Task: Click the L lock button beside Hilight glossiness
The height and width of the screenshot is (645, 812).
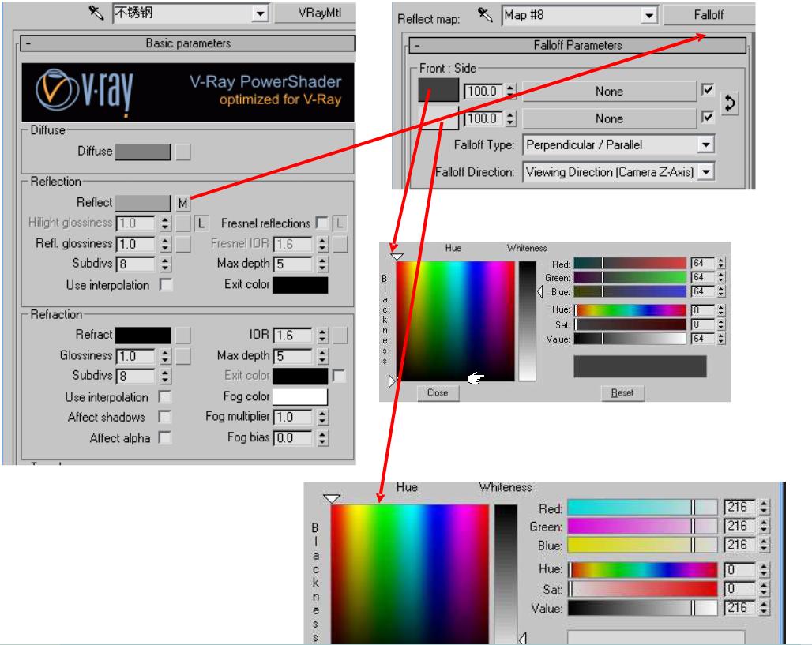Action: pos(201,223)
